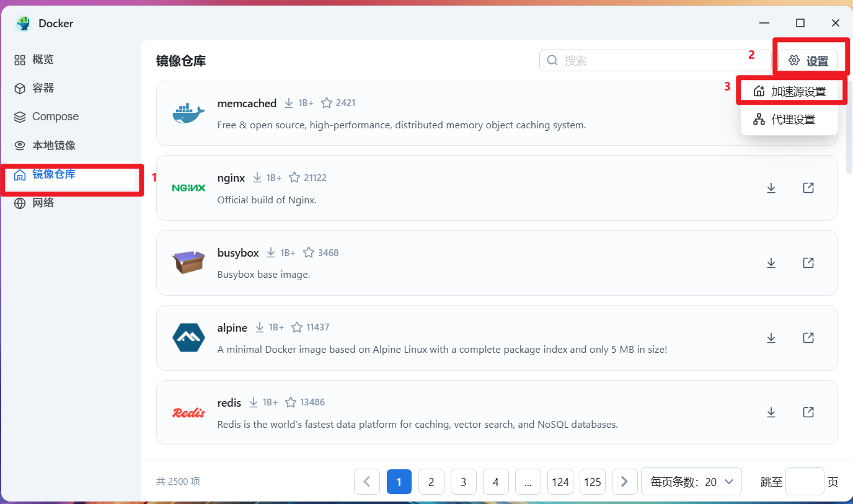853x504 pixels.
Task: Switch to the Compose sidebar item
Action: click(x=55, y=117)
